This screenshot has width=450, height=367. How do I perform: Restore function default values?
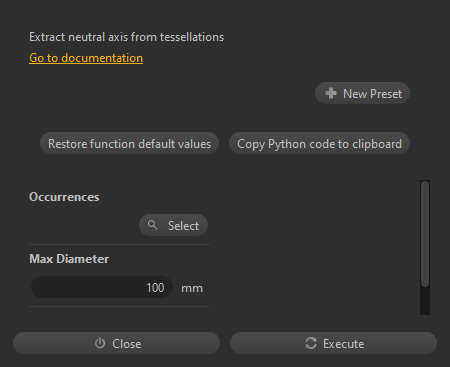(x=129, y=143)
